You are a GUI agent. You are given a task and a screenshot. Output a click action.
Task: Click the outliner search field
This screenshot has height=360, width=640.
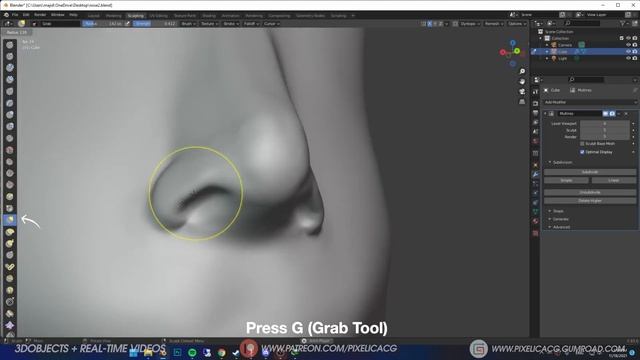pos(582,24)
